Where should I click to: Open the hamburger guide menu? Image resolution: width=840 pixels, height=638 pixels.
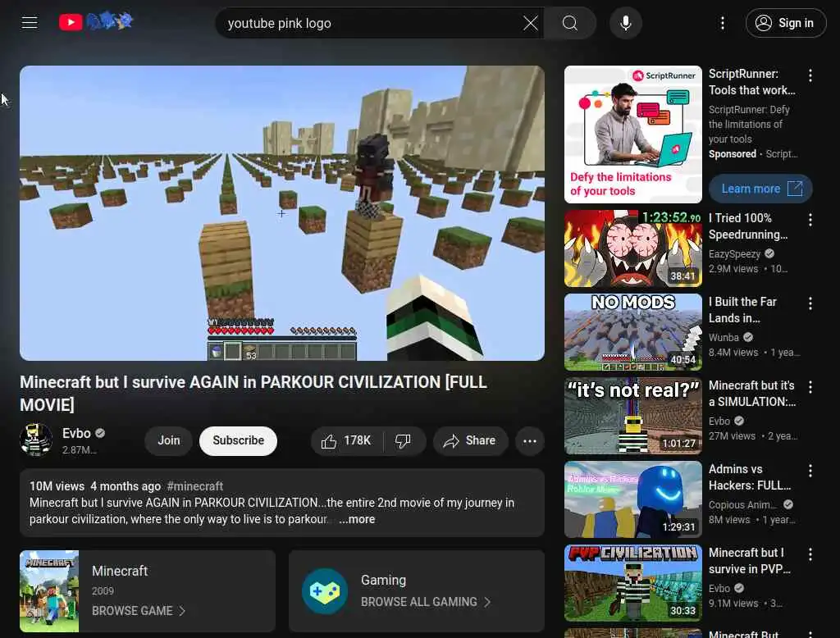(x=30, y=22)
